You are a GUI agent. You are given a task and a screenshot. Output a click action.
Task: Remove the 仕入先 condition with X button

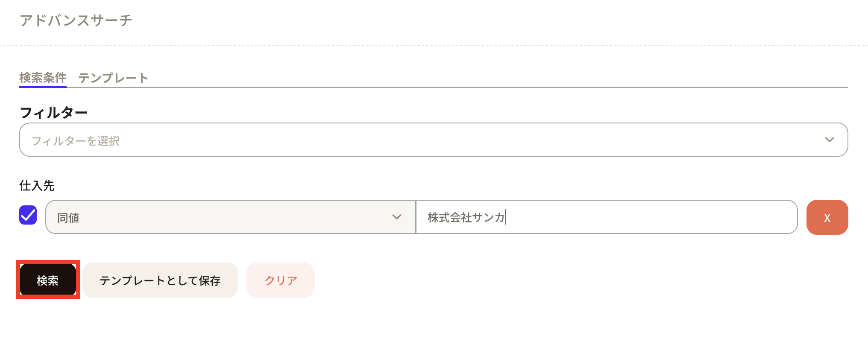pyautogui.click(x=827, y=217)
